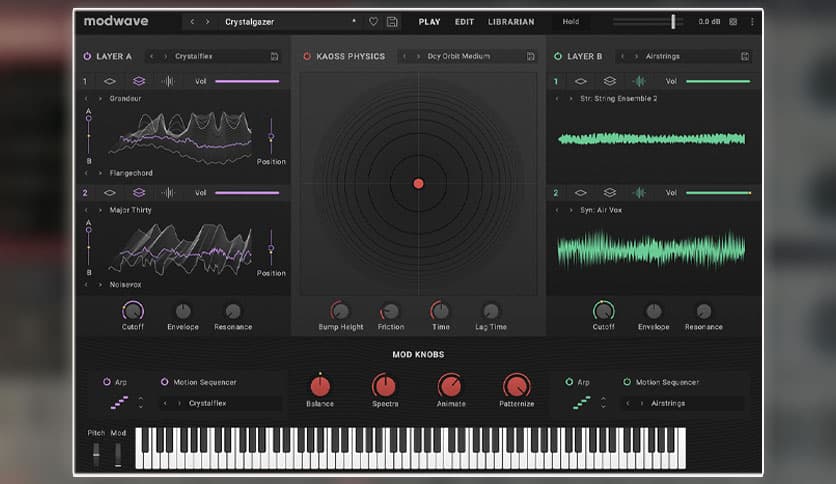Open the Layer A Crystalflex program selector
The height and width of the screenshot is (484, 836).
click(x=213, y=57)
